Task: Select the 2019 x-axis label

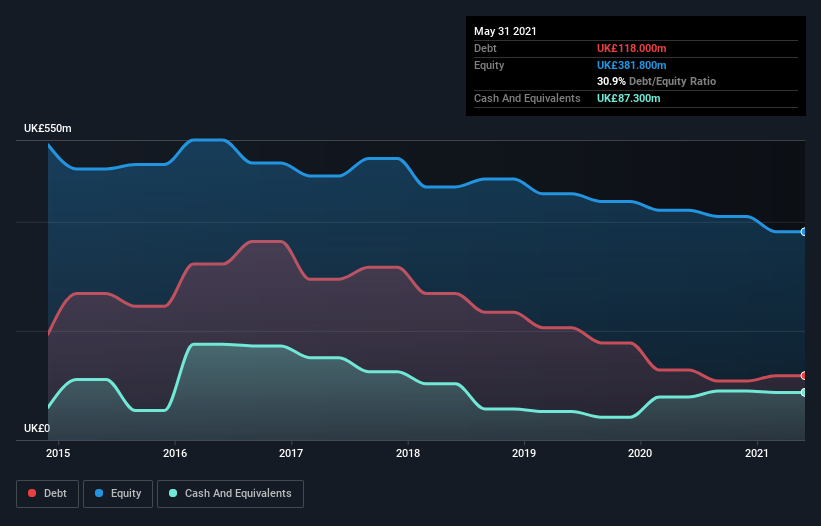Action: click(524, 453)
